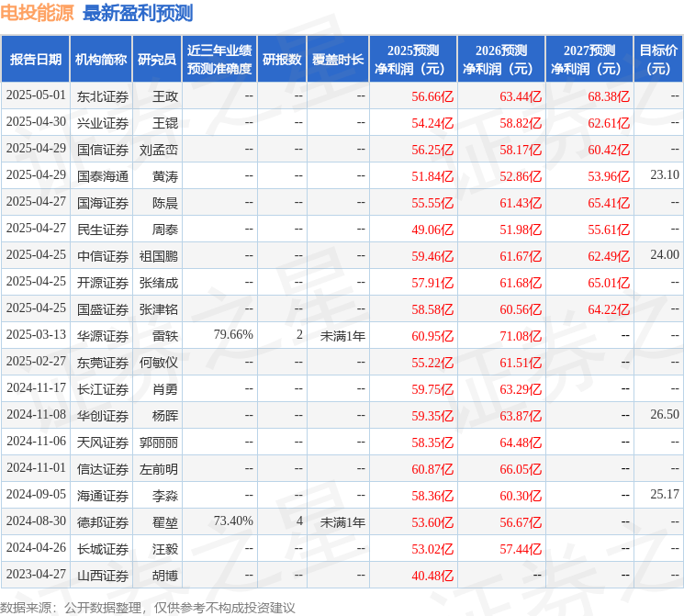Click 49.06亿 profit value

[432, 230]
